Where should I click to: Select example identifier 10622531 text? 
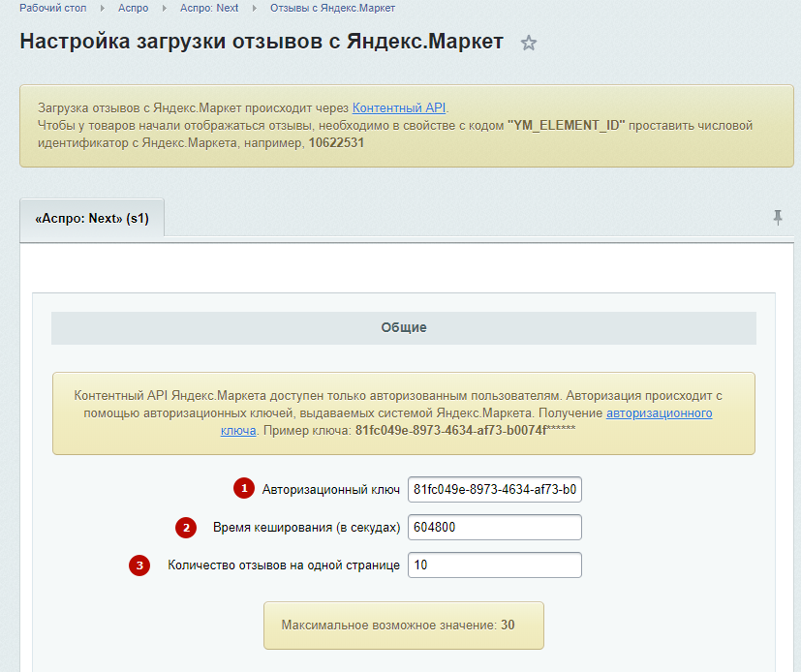tap(336, 143)
